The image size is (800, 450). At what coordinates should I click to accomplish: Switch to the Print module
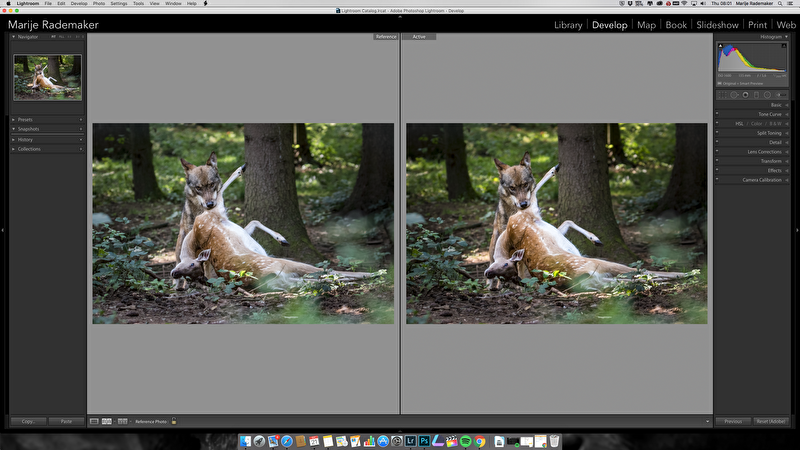(x=757, y=24)
